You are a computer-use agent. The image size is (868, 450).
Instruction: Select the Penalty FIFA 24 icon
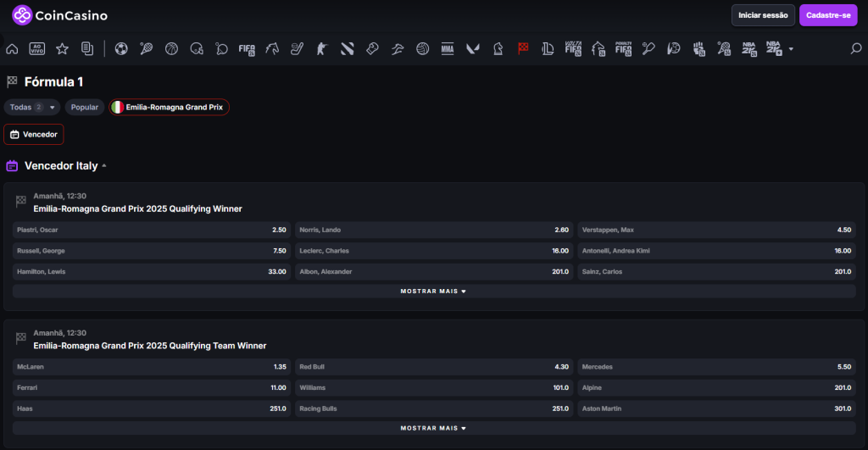[x=623, y=48]
